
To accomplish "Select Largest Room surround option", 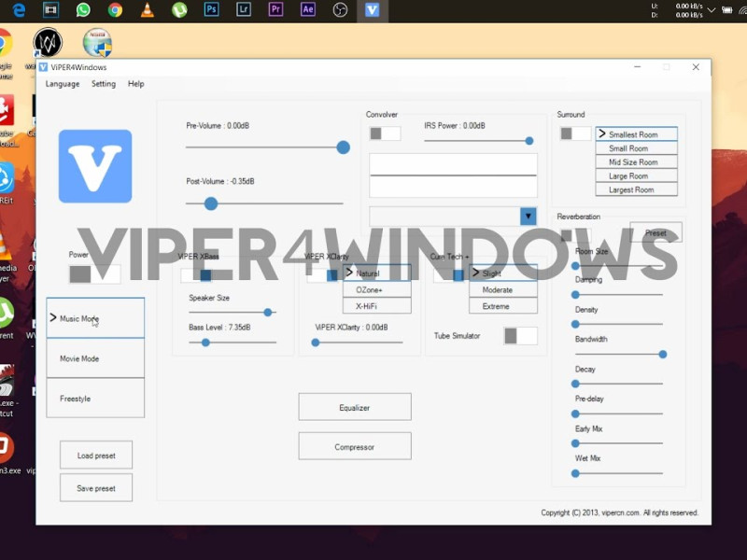I will (x=636, y=190).
